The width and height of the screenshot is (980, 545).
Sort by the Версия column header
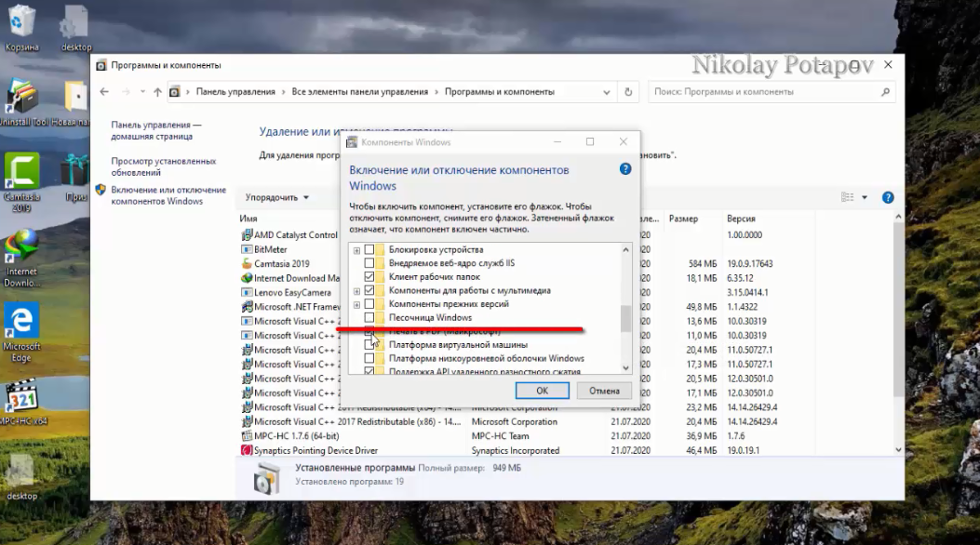pyautogui.click(x=741, y=219)
